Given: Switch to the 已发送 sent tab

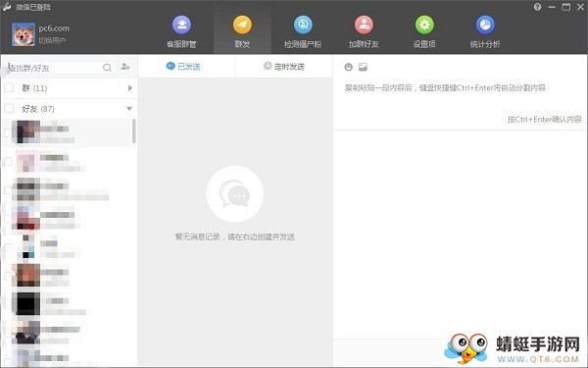Looking at the screenshot, I should (x=183, y=67).
